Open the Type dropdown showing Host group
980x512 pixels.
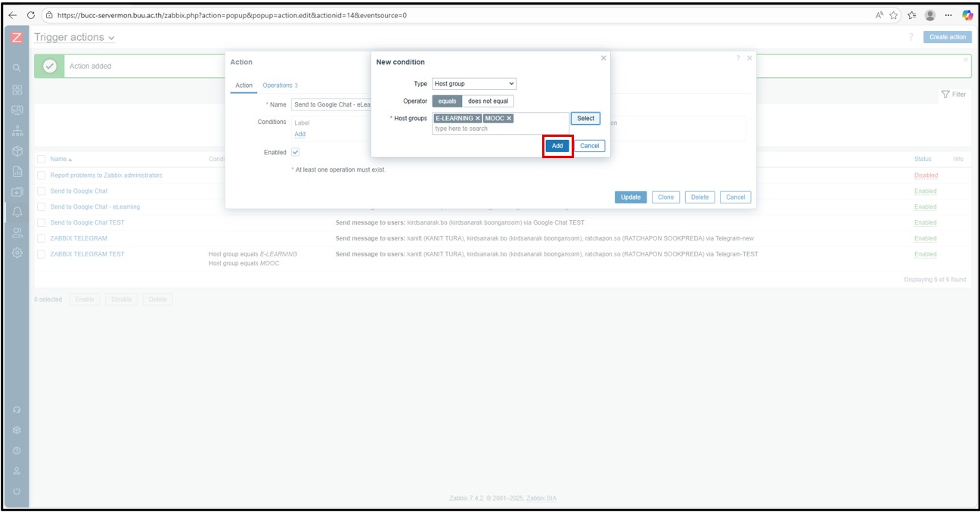[474, 84]
